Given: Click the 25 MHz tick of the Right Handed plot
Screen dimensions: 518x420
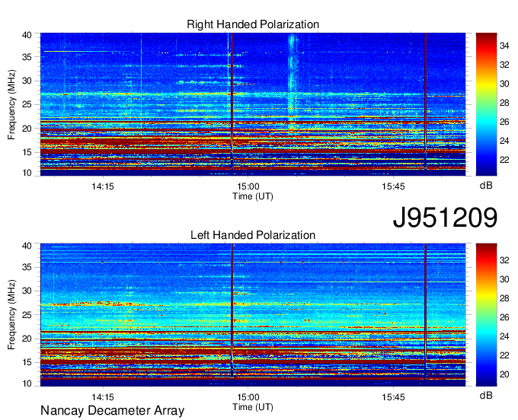Looking at the screenshot, I should (27, 104).
